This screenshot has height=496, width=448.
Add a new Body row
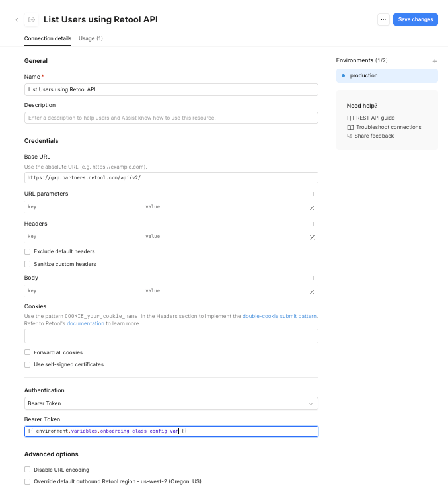(x=313, y=278)
